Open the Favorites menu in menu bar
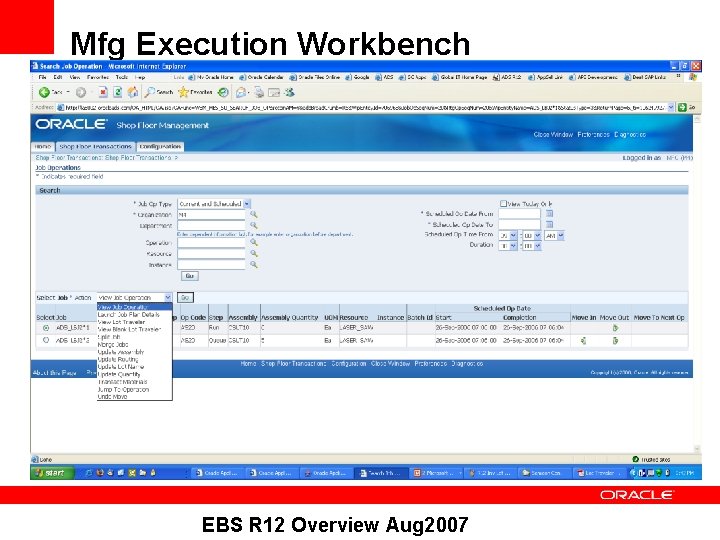The height and width of the screenshot is (540, 720). click(x=98, y=78)
